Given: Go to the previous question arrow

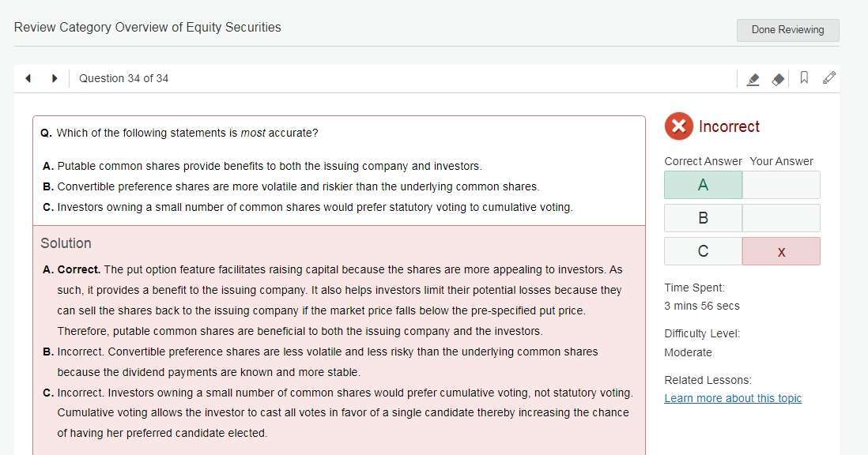Looking at the screenshot, I should coord(28,78).
